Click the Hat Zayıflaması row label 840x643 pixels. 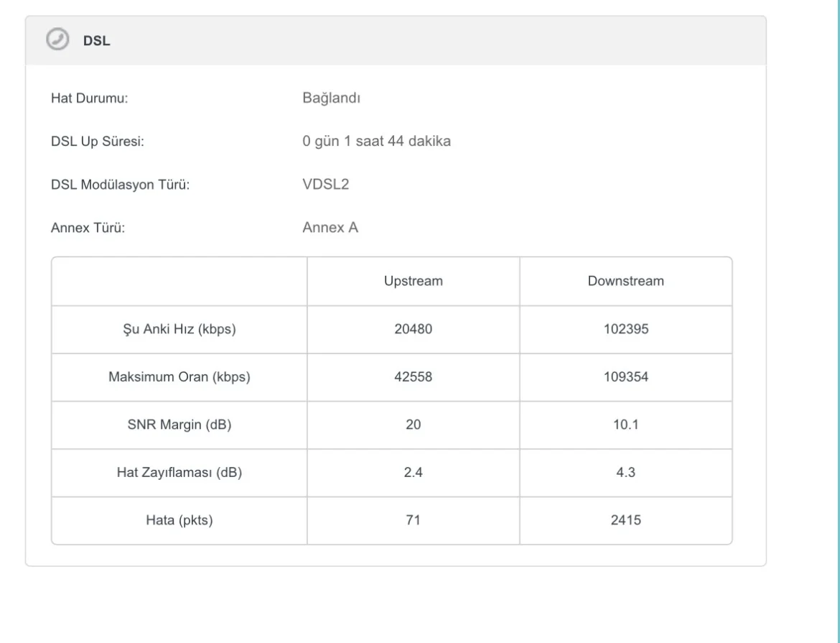tap(179, 472)
